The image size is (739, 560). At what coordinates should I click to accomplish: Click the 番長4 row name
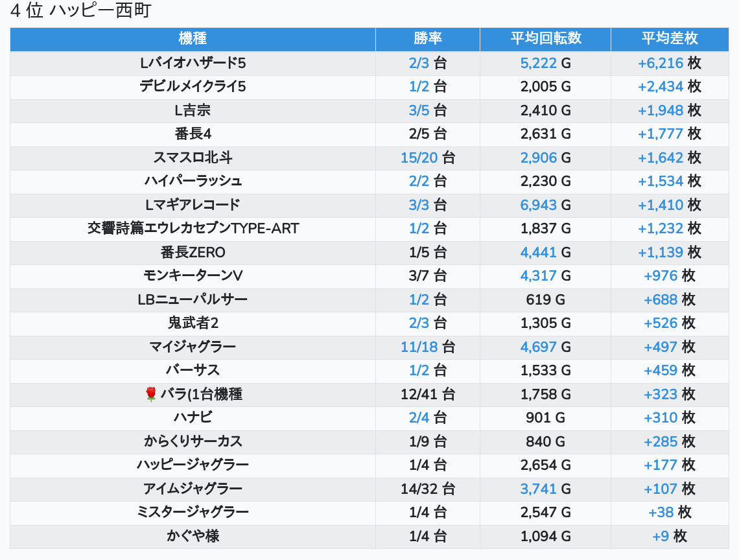tap(193, 134)
